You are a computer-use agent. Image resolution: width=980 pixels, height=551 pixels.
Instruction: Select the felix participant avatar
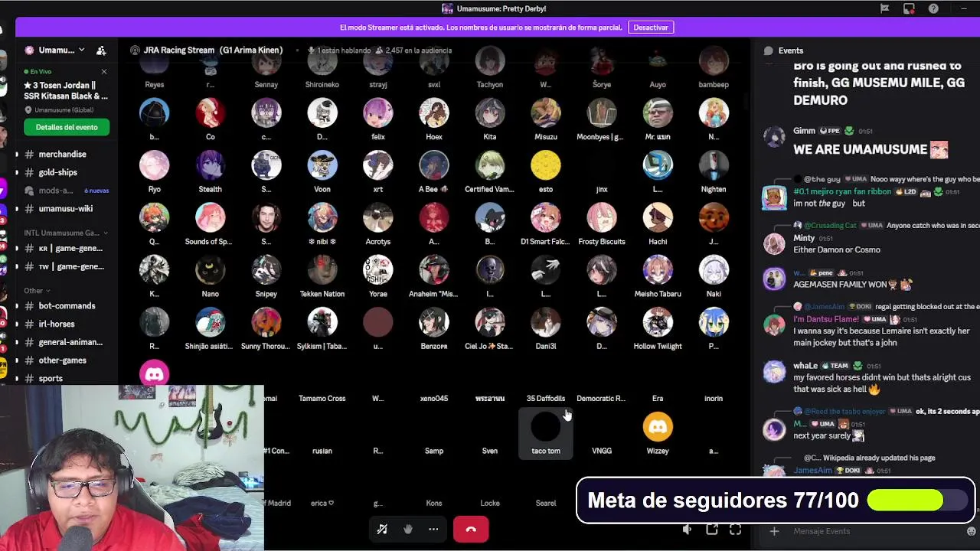[x=378, y=113]
